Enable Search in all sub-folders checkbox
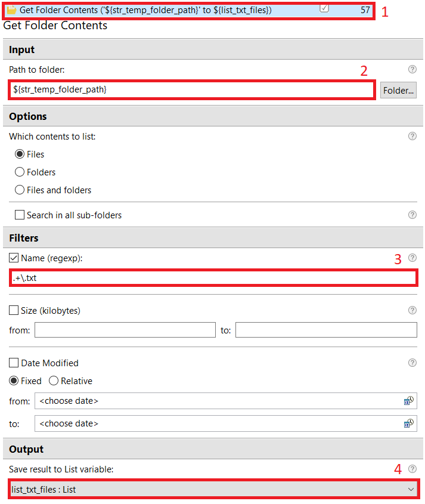 click(20, 215)
